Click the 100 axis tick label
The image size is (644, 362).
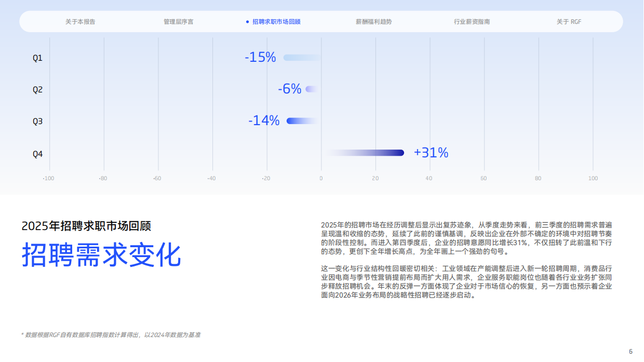594,178
